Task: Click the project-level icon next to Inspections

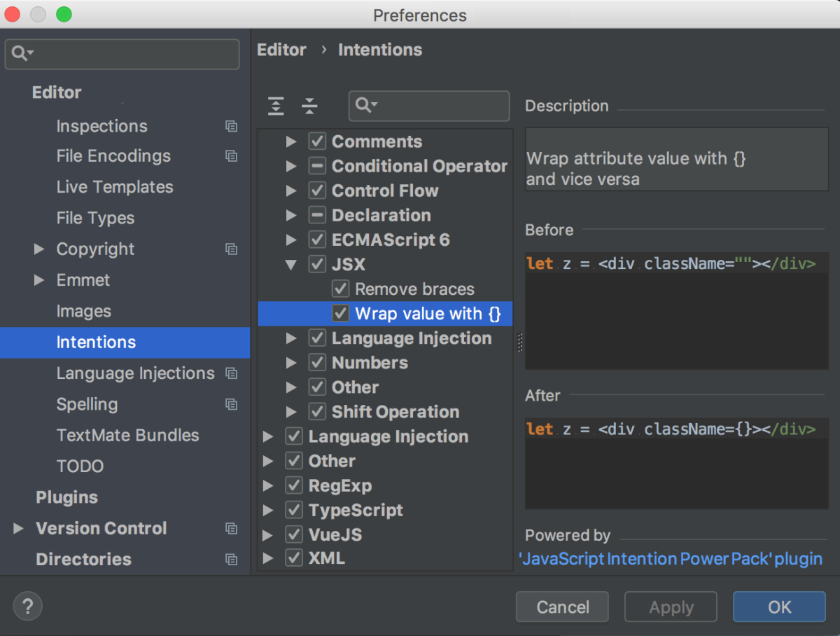Action: click(x=231, y=127)
